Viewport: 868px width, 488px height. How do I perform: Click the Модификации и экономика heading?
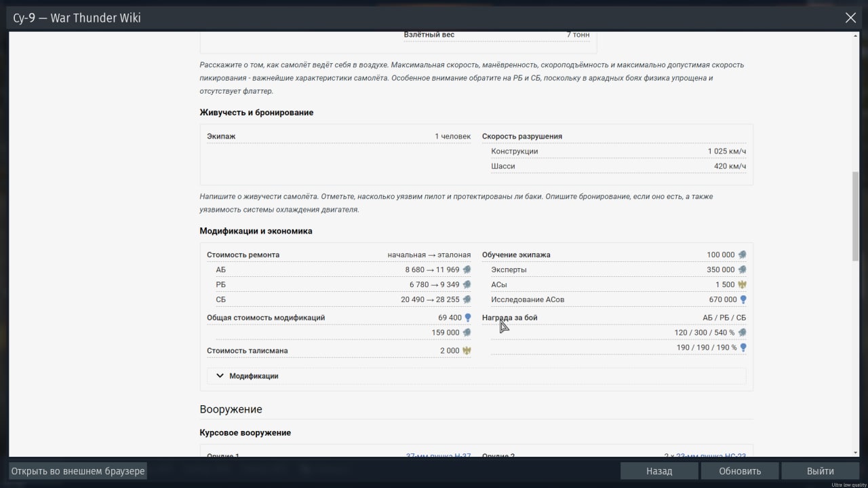(256, 231)
